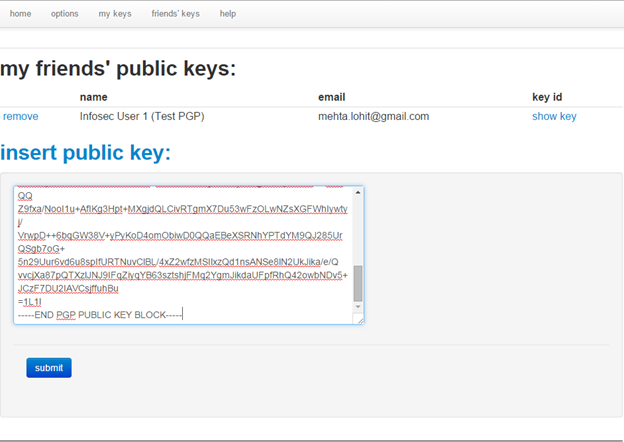Click the email column header
This screenshot has width=624, height=442.
[x=331, y=97]
